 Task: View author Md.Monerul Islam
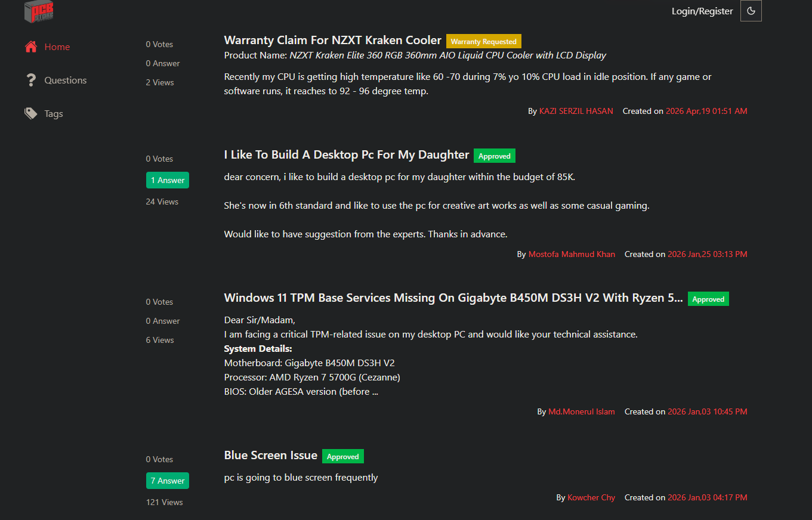pyautogui.click(x=582, y=411)
